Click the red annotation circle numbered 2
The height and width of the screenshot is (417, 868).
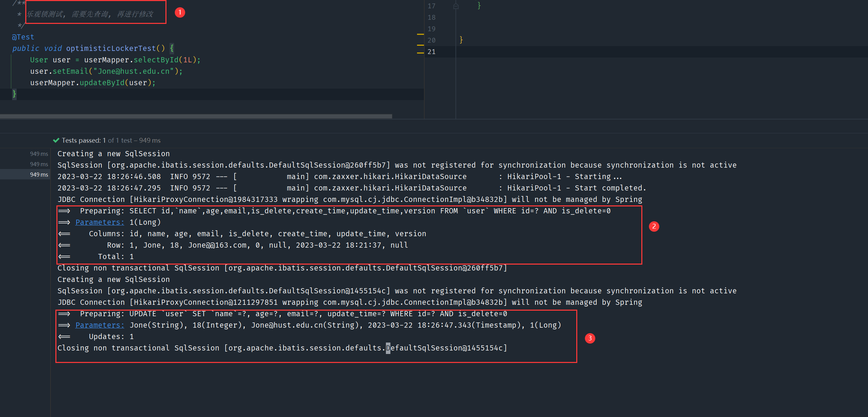tap(654, 227)
